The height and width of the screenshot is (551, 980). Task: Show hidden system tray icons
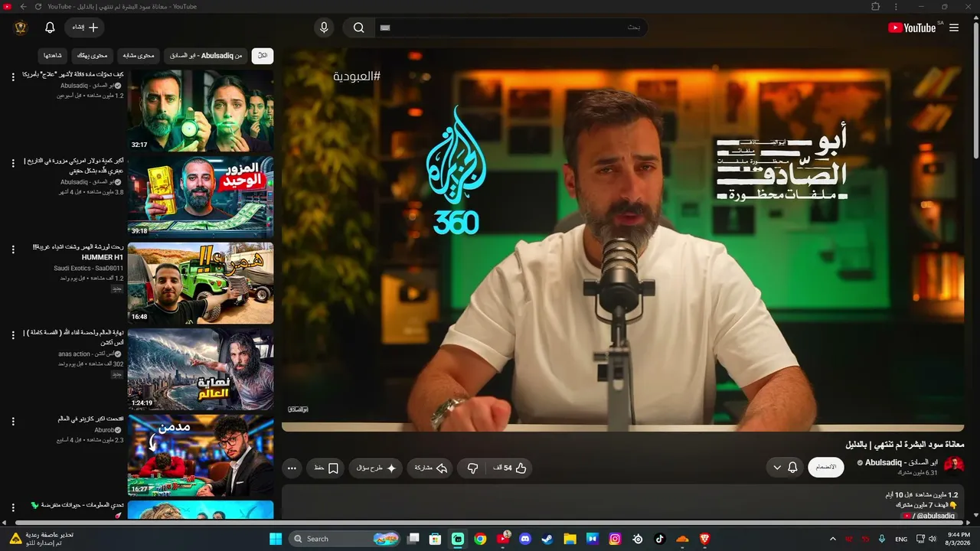pyautogui.click(x=832, y=539)
